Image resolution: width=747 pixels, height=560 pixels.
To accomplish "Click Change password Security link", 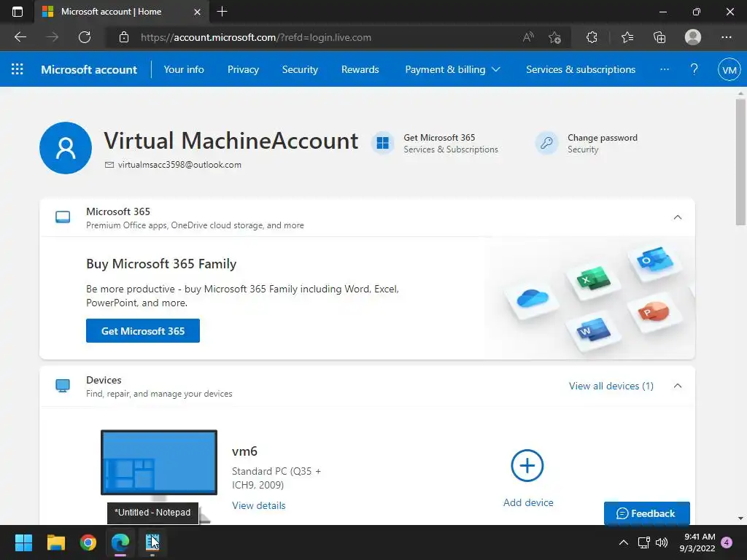I will (602, 144).
